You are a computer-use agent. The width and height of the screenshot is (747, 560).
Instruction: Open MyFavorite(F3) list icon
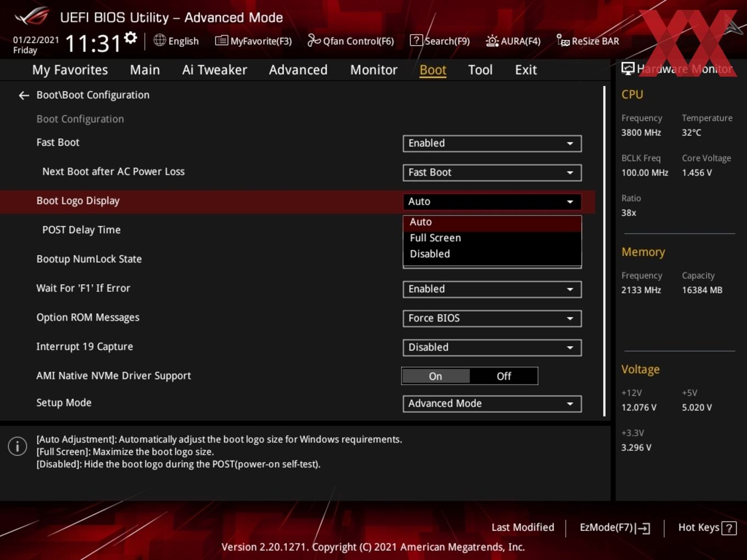click(x=221, y=41)
